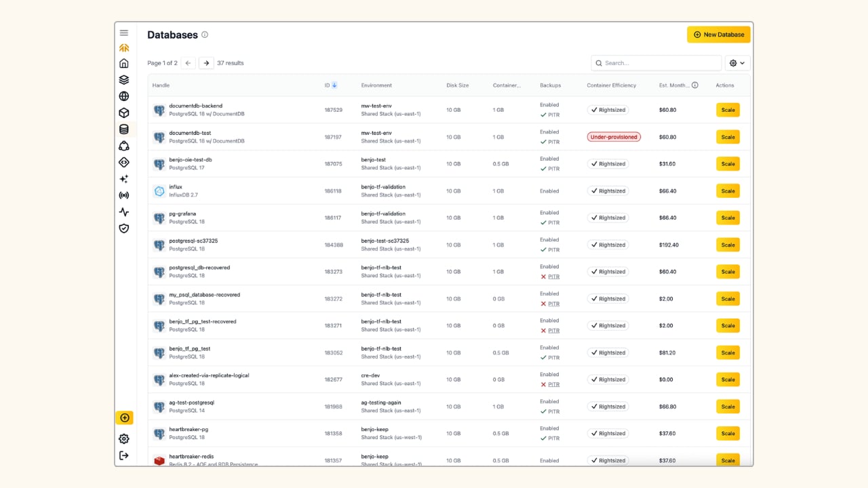868x488 pixels.
Task: Click the Container Efficiency column header
Action: [611, 85]
